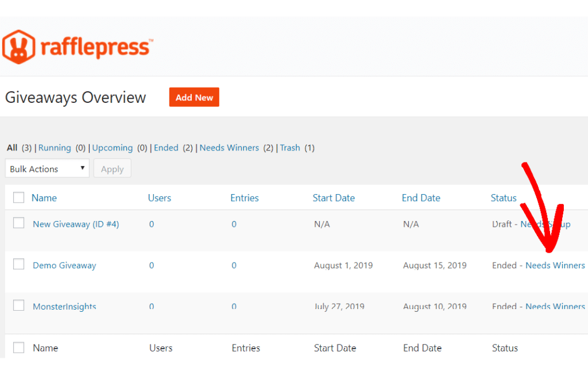Image resolution: width=588 pixels, height=375 pixels.
Task: Click the RafflePress rabbit logo icon
Action: (18, 47)
